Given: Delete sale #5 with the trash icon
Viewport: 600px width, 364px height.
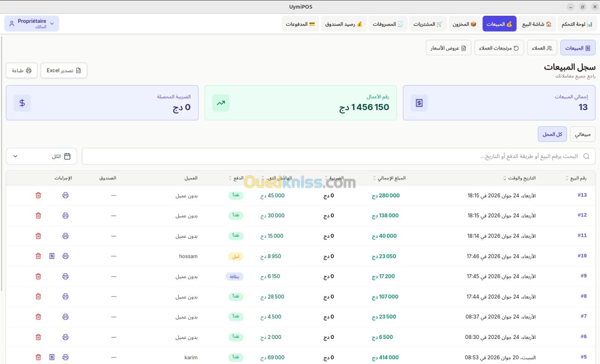Looking at the screenshot, I should click(x=38, y=357).
